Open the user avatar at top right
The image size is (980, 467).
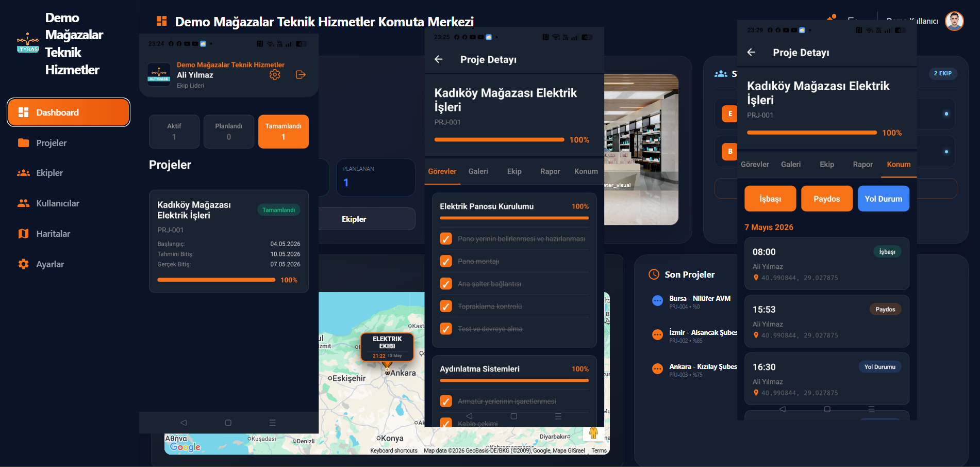point(954,21)
